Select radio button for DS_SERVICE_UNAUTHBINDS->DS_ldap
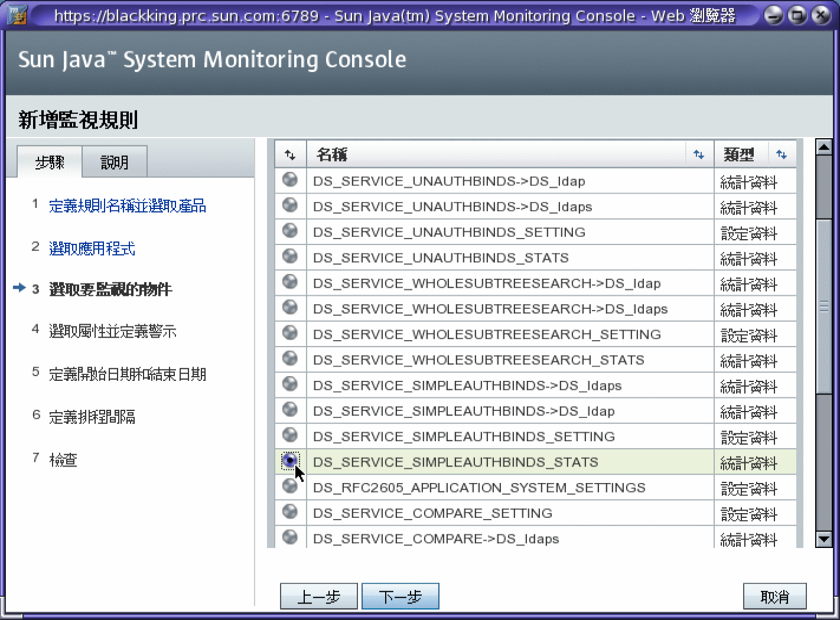The image size is (840, 620). click(290, 180)
